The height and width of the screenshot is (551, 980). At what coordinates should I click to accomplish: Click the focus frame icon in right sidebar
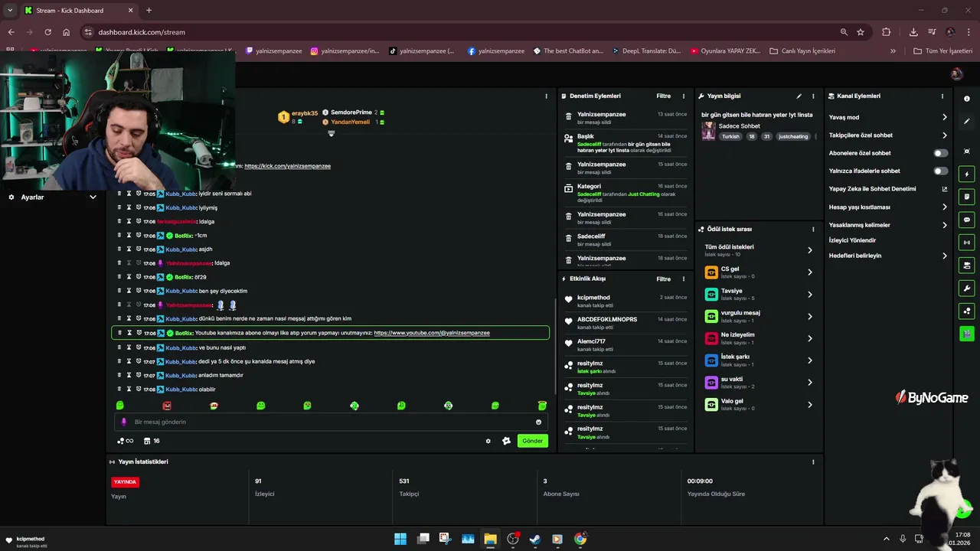(x=966, y=152)
